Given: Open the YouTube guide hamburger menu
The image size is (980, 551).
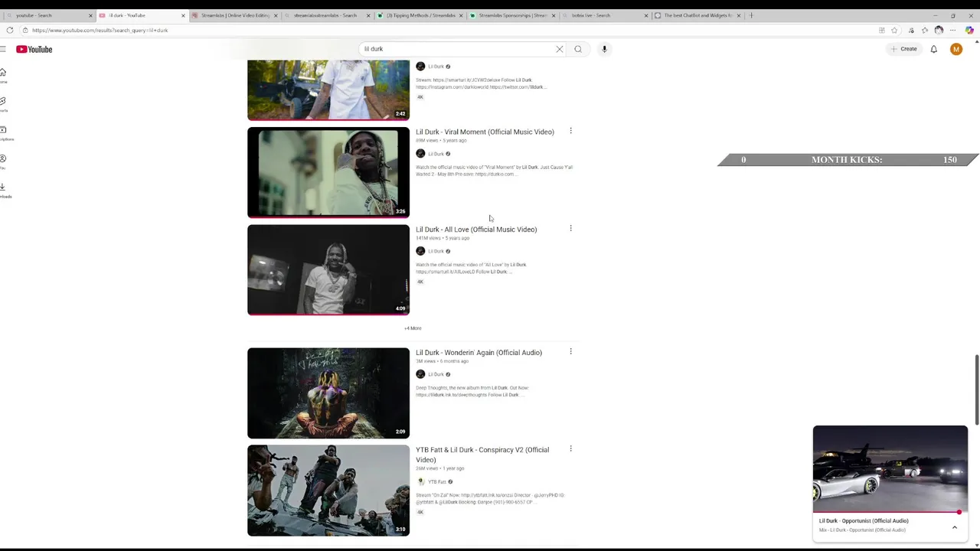Looking at the screenshot, I should (x=3, y=49).
